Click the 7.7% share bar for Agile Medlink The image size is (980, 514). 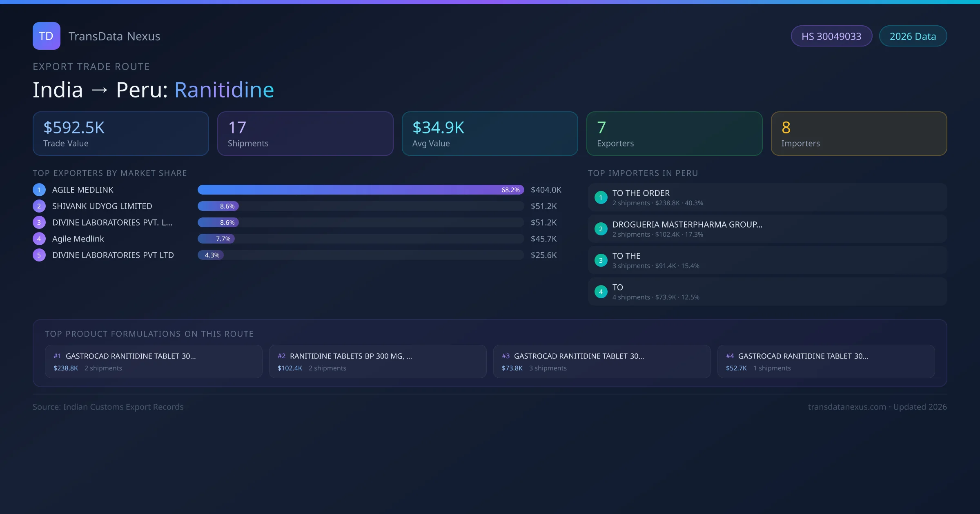(x=216, y=239)
